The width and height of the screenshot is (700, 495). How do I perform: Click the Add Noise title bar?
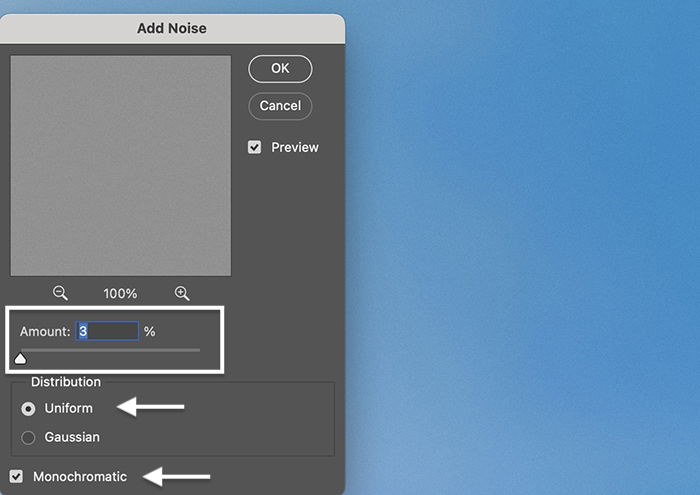coord(172,29)
